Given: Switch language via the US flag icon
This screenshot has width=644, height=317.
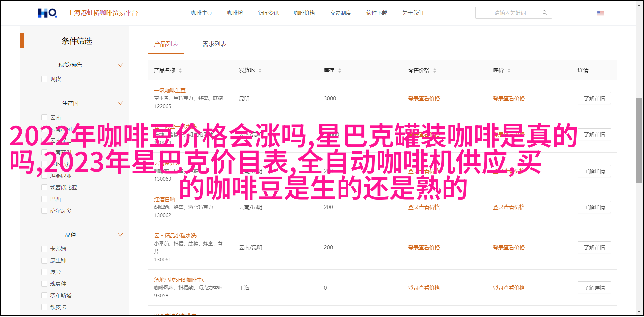Looking at the screenshot, I should [600, 13].
